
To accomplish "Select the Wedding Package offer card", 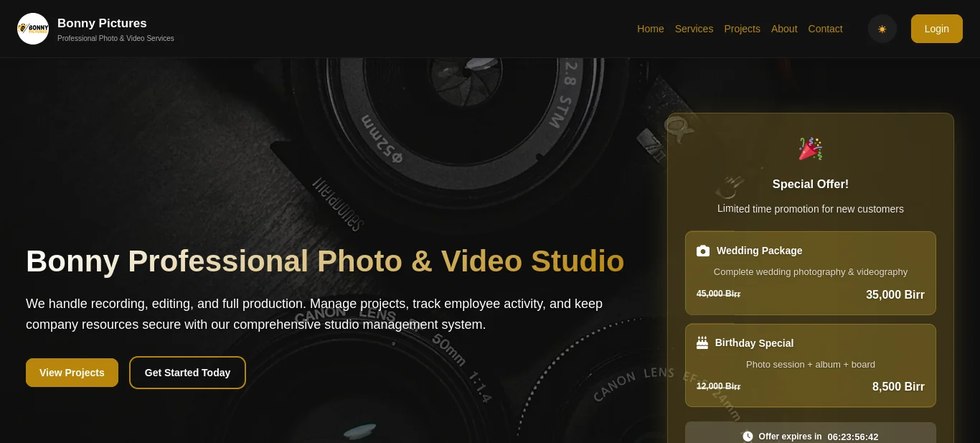I will [x=811, y=273].
